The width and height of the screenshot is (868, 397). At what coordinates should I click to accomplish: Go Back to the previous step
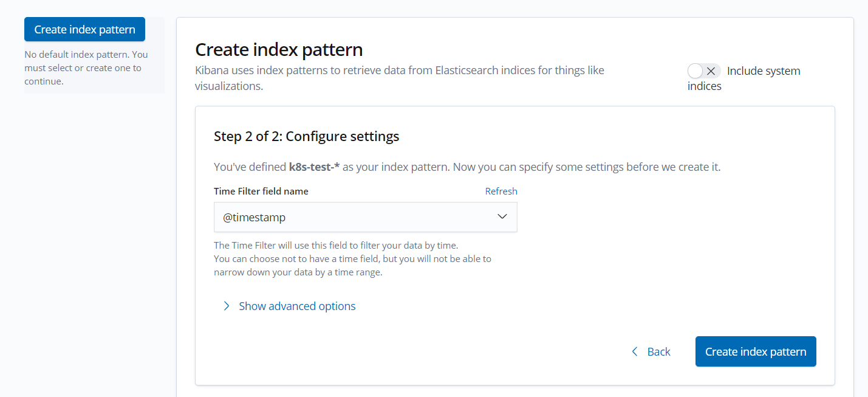click(651, 351)
